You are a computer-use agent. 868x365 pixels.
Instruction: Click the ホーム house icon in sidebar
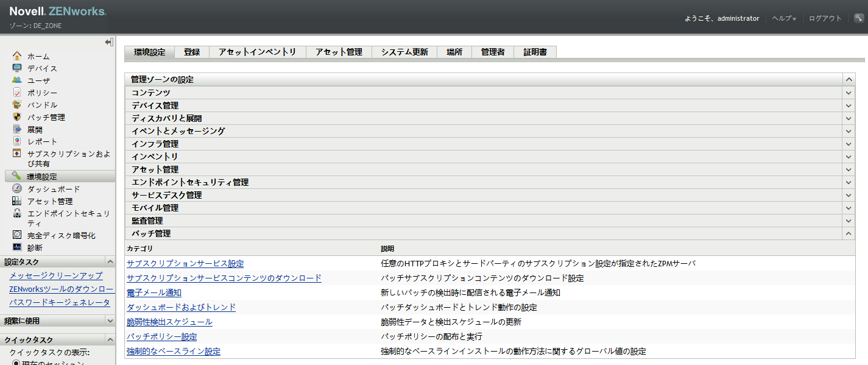(x=17, y=56)
